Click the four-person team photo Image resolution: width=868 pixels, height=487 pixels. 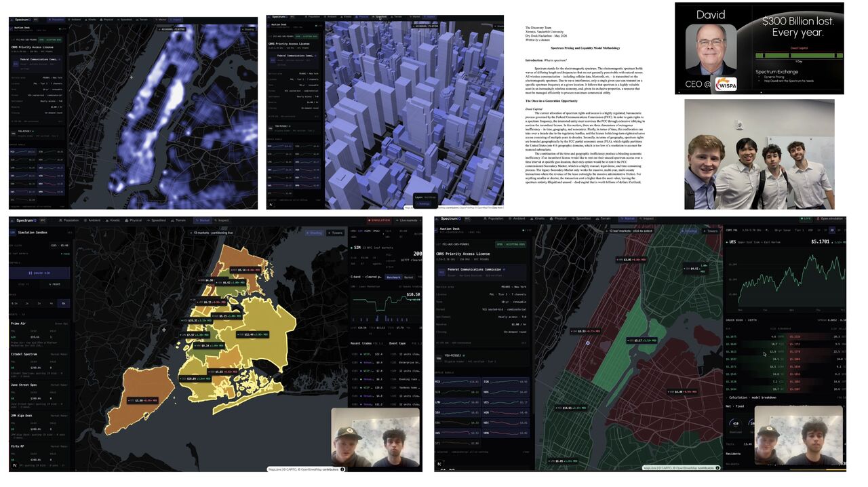[x=759, y=155]
